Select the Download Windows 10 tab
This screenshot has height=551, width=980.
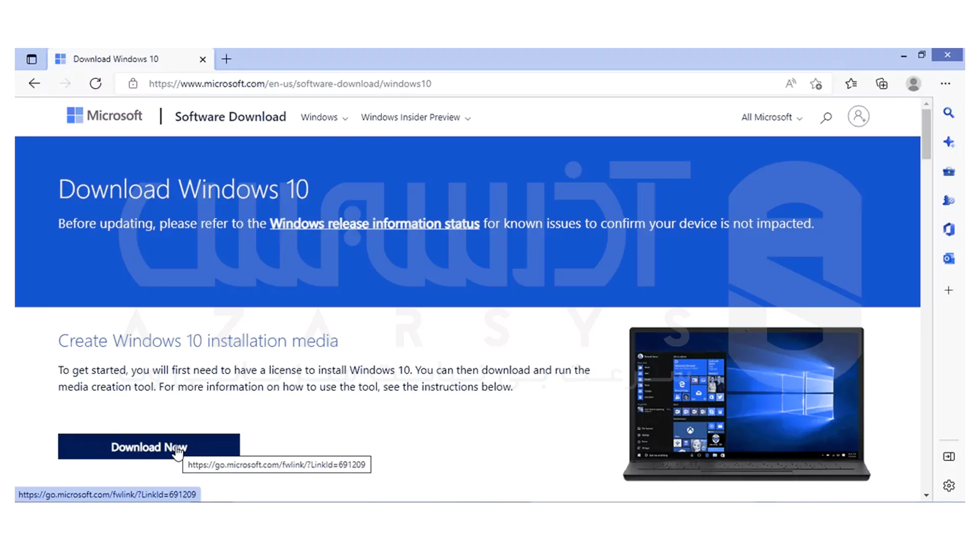(x=116, y=59)
